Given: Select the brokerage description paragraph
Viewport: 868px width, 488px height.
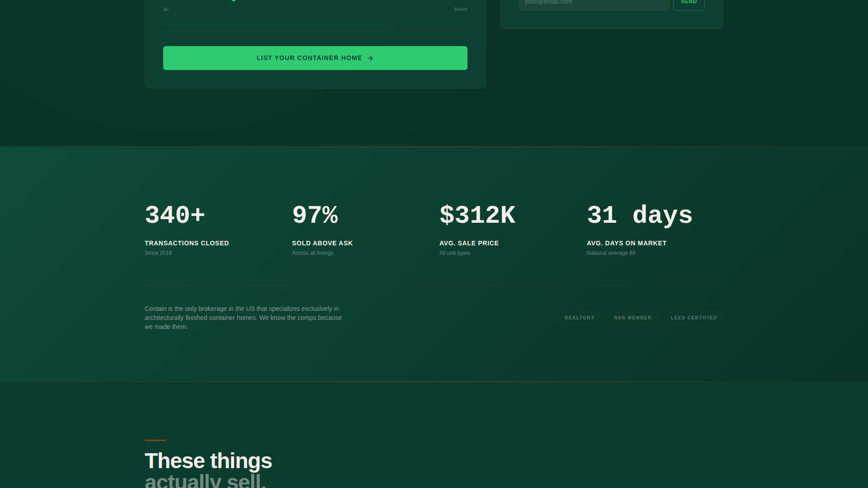Looking at the screenshot, I should [243, 317].
